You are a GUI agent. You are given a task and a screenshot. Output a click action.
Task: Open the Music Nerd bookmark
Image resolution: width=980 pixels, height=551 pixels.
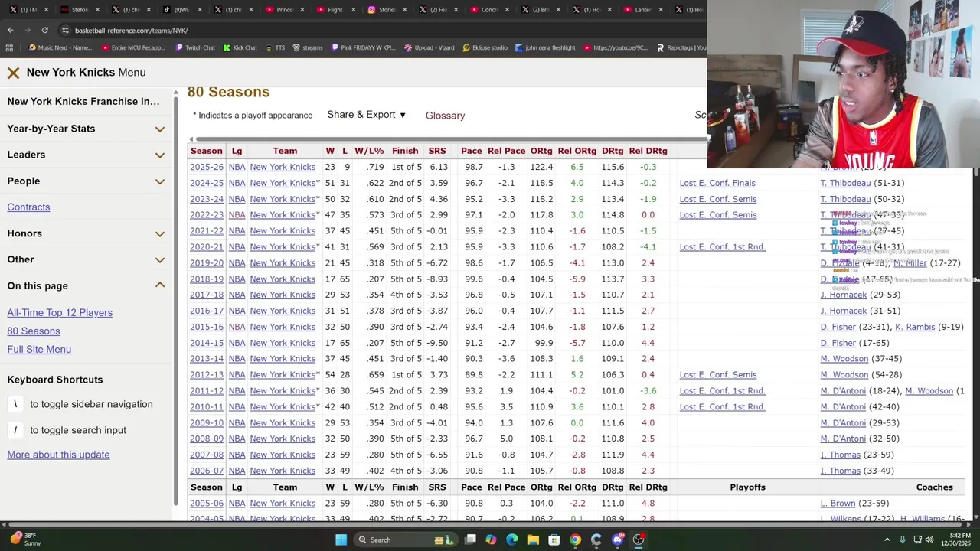60,47
